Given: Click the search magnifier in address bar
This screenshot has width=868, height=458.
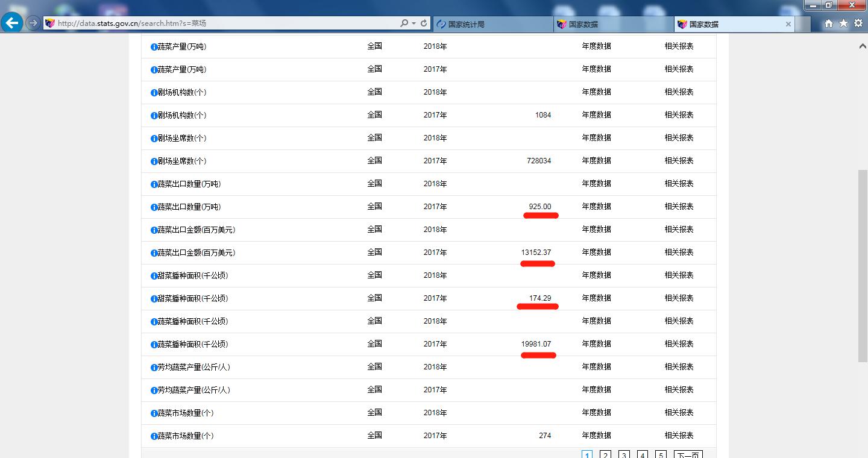Looking at the screenshot, I should (404, 24).
